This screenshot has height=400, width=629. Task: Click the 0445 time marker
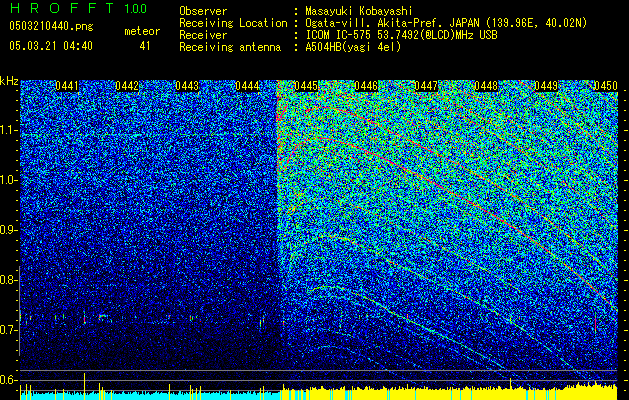(x=306, y=86)
